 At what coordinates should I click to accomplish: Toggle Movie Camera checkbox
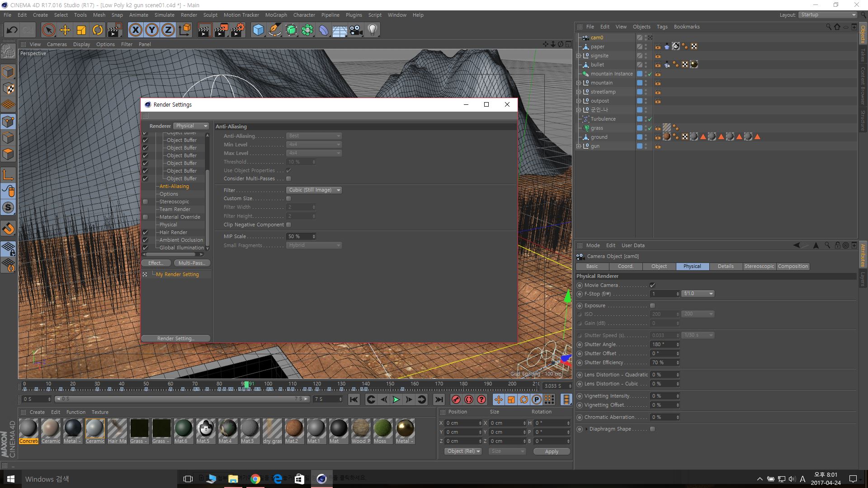tap(652, 285)
